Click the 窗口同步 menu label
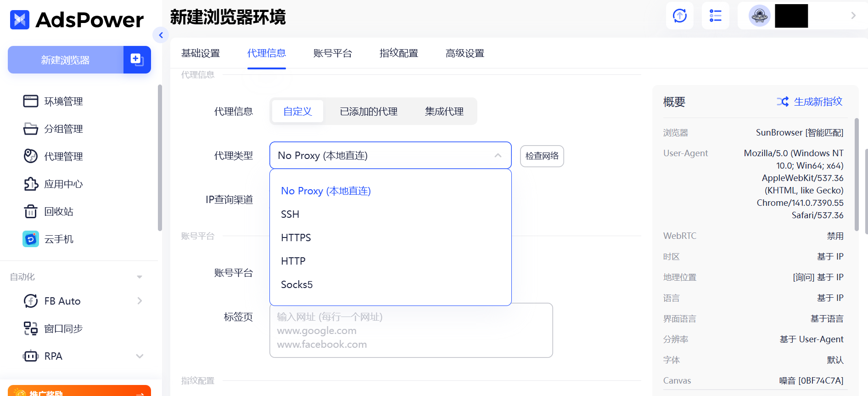The width and height of the screenshot is (868, 396). coord(64,328)
